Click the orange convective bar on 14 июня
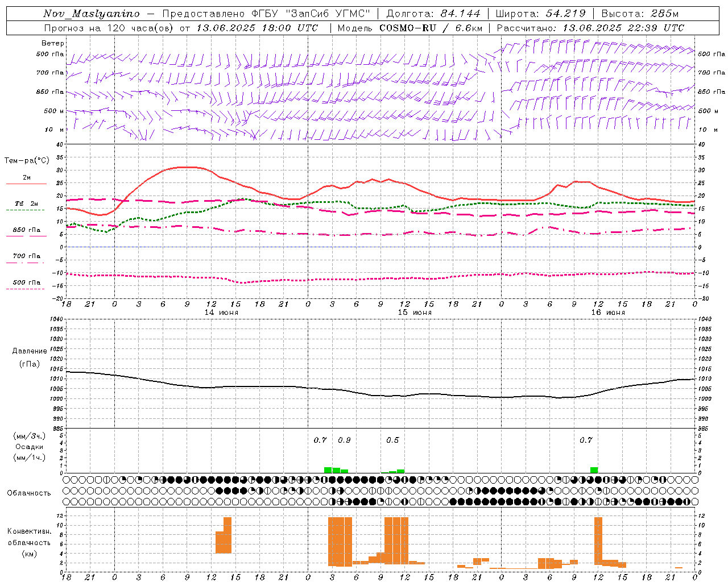Screen dimensions: 728x582 [x=224, y=535]
